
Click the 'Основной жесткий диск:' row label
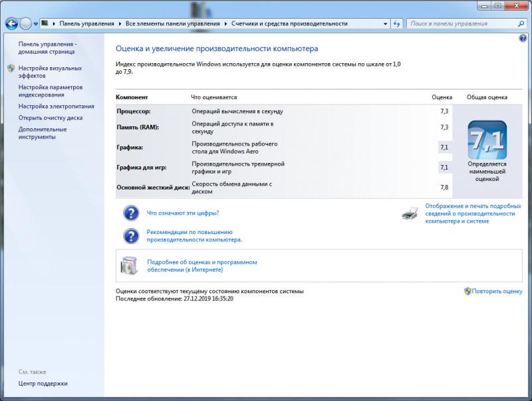[153, 188]
